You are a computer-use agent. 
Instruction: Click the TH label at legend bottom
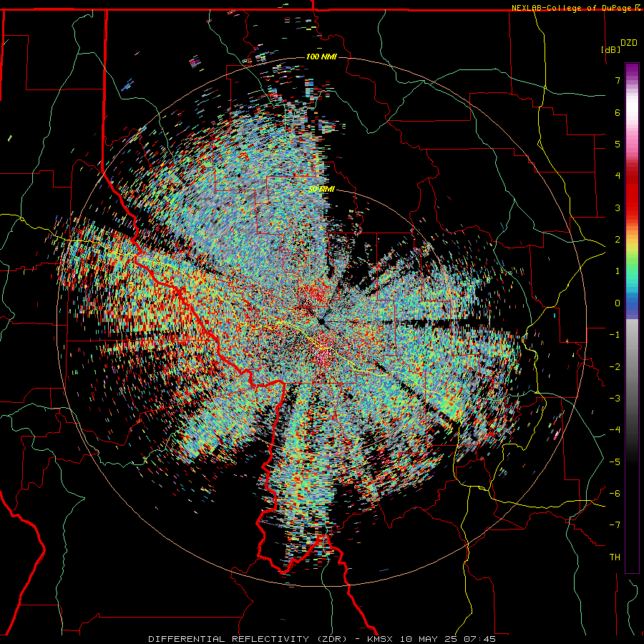point(615,557)
